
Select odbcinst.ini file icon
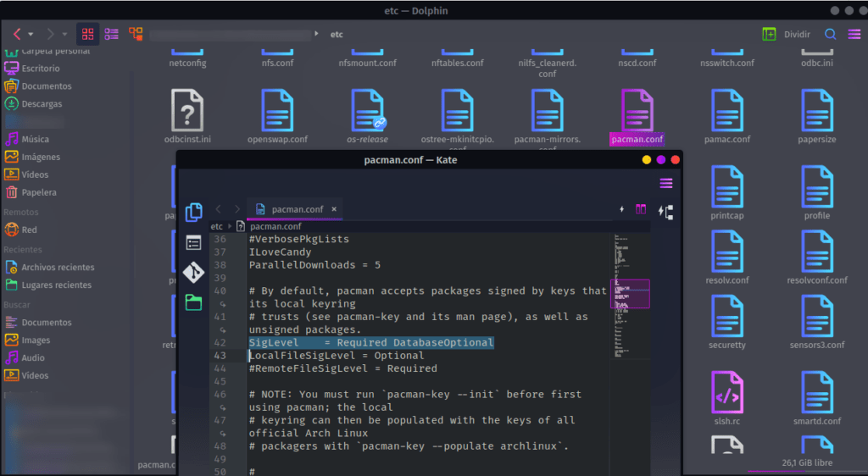click(x=187, y=111)
